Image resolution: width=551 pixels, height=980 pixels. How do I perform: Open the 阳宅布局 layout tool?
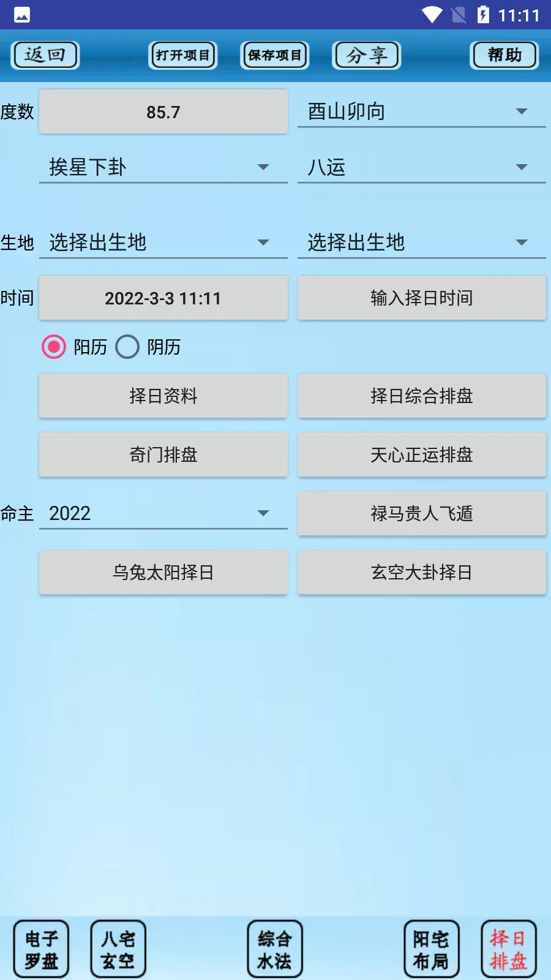431,948
